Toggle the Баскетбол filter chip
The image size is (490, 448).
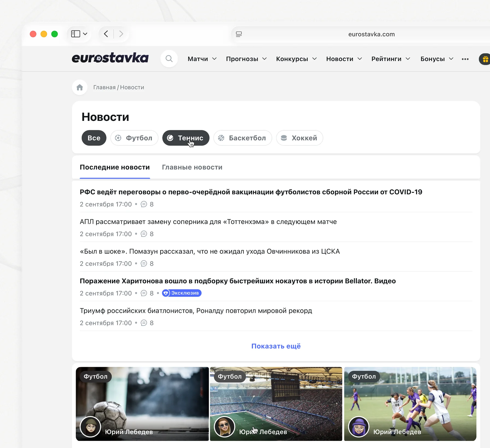point(243,138)
